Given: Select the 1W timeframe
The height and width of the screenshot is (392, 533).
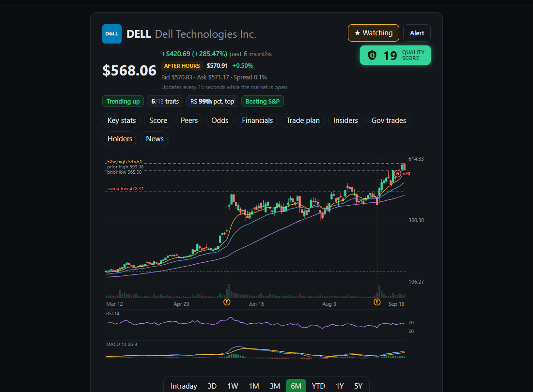Looking at the screenshot, I should pyautogui.click(x=233, y=386).
